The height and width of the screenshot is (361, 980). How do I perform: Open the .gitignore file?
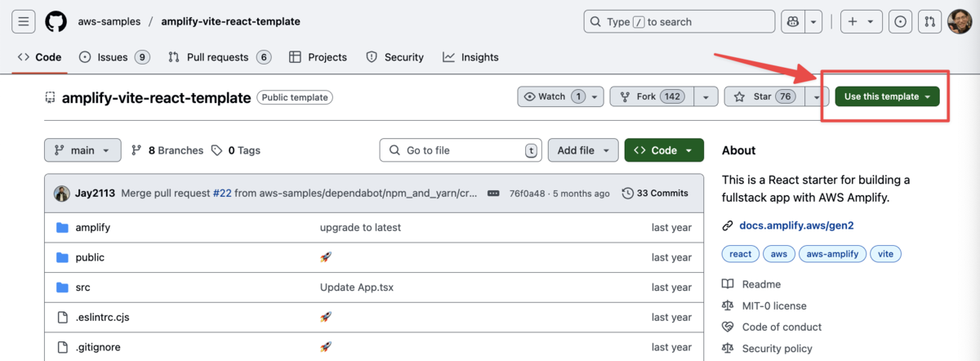(98, 347)
